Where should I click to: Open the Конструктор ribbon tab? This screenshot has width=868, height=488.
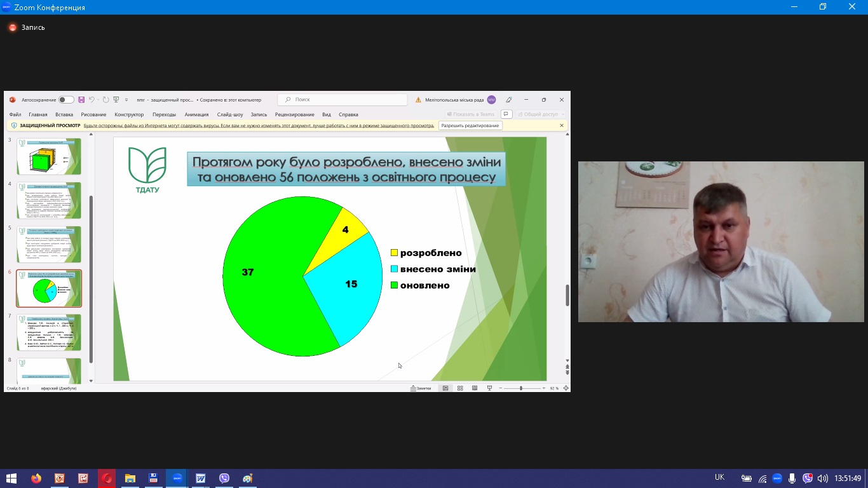129,114
